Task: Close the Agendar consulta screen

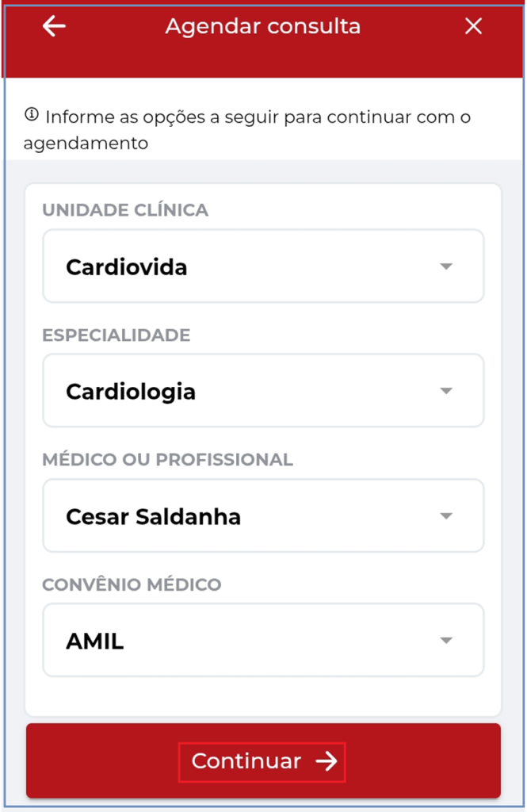Action: (473, 26)
